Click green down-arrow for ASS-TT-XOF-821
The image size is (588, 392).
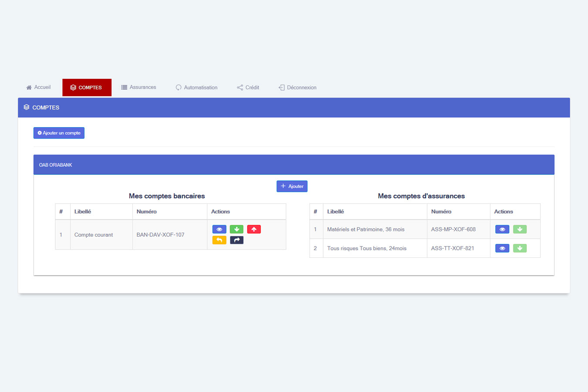click(x=520, y=248)
